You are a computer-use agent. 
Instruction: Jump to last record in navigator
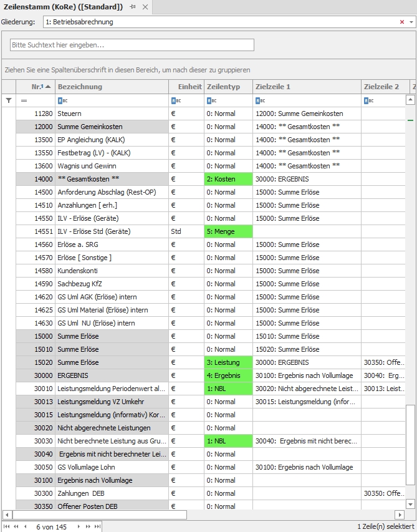click(98, 527)
